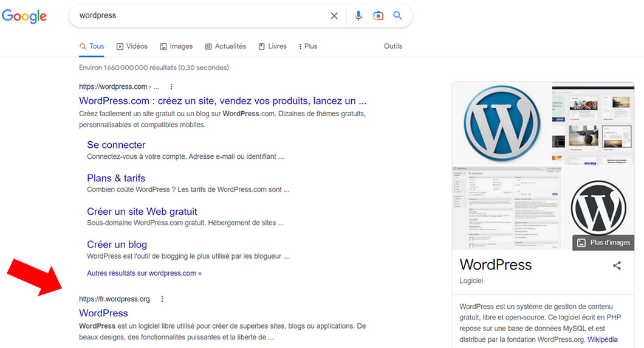Click the blue magnifier search button
The width and height of the screenshot is (644, 348).
tap(397, 16)
